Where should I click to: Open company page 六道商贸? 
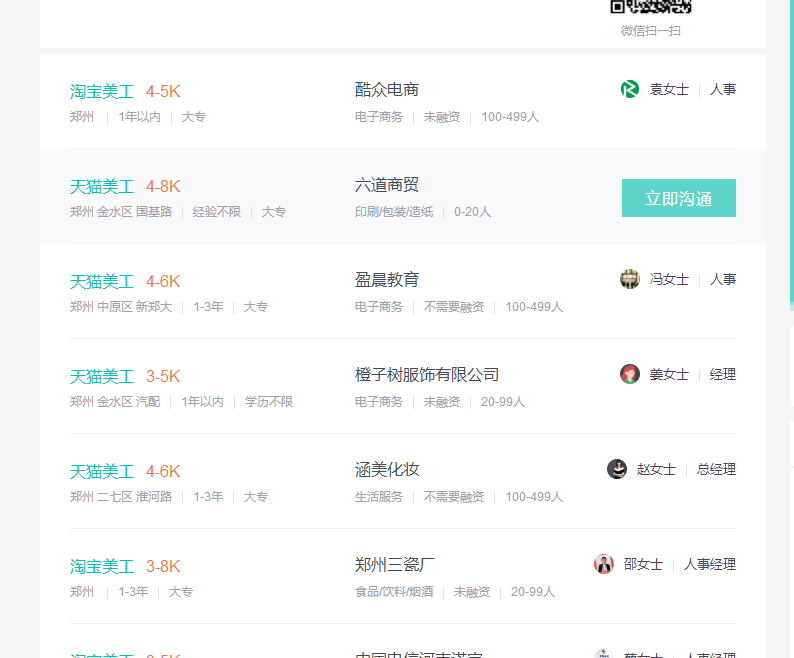point(387,185)
